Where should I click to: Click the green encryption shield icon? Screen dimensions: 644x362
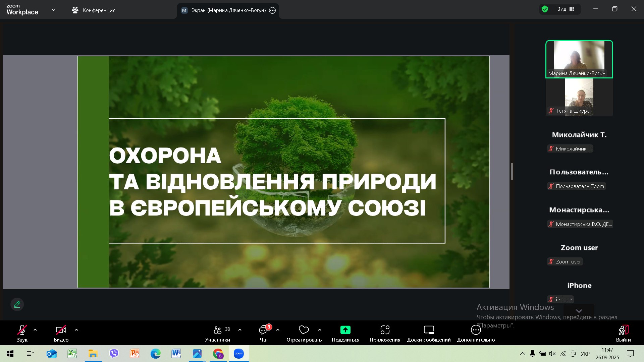pyautogui.click(x=545, y=9)
